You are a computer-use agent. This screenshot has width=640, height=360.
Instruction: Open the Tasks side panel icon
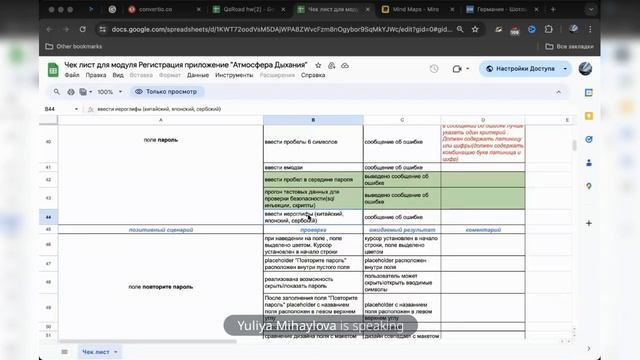589,139
